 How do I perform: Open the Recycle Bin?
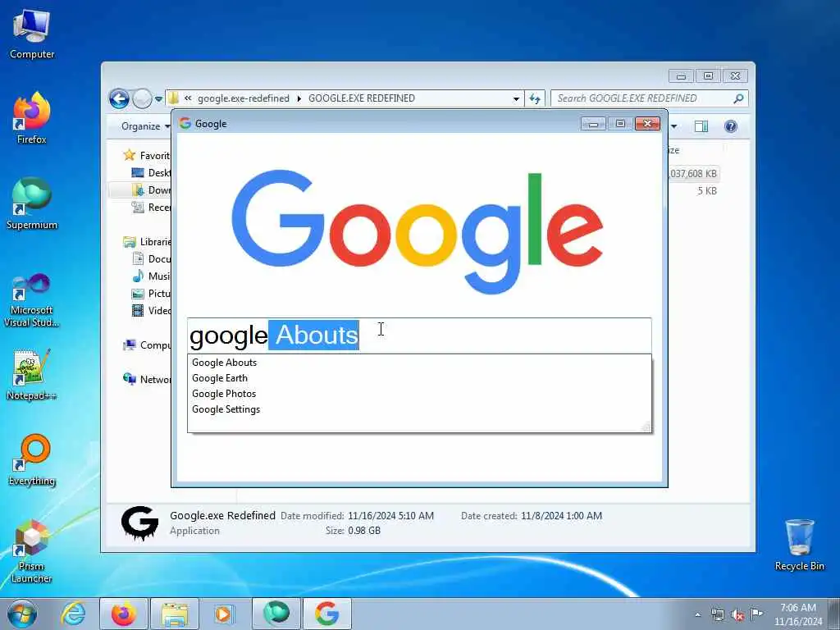click(x=799, y=545)
